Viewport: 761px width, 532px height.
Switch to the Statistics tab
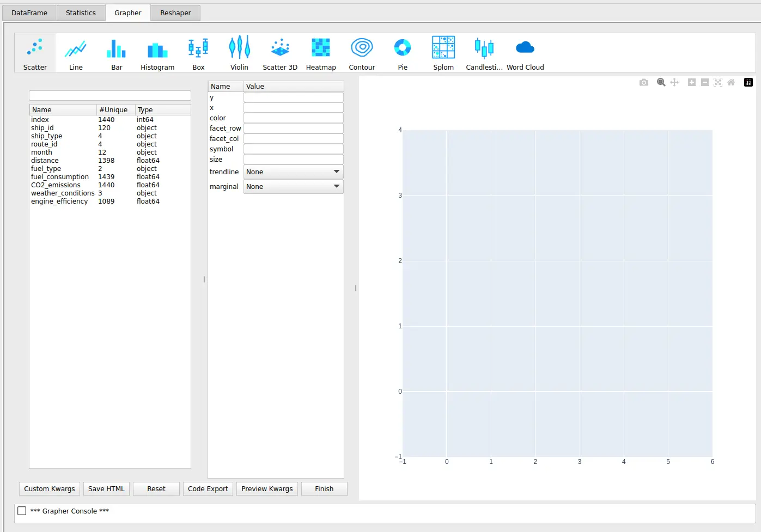(x=81, y=13)
